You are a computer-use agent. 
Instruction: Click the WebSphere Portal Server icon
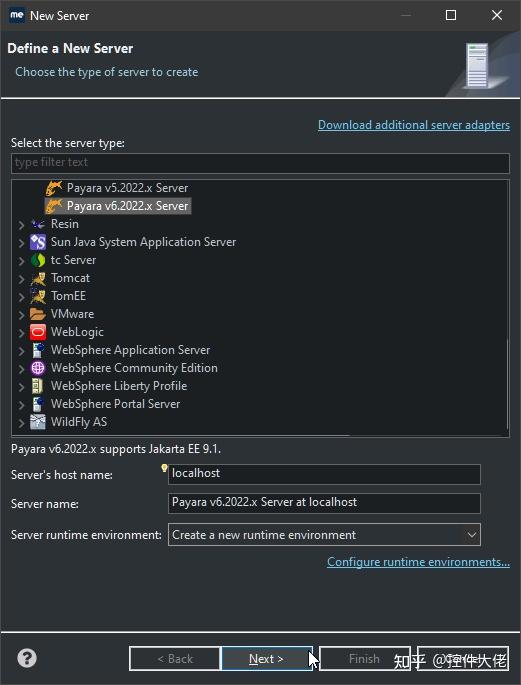(x=38, y=404)
